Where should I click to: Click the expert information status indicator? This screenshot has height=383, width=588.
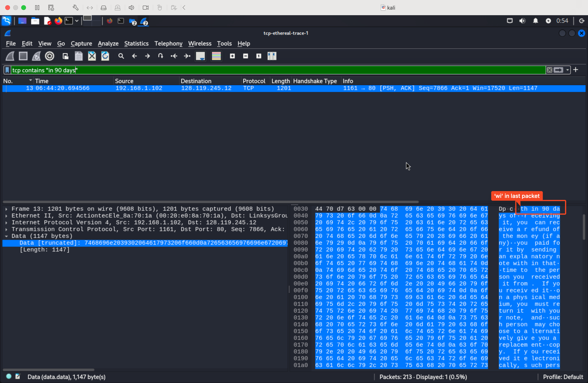point(9,376)
